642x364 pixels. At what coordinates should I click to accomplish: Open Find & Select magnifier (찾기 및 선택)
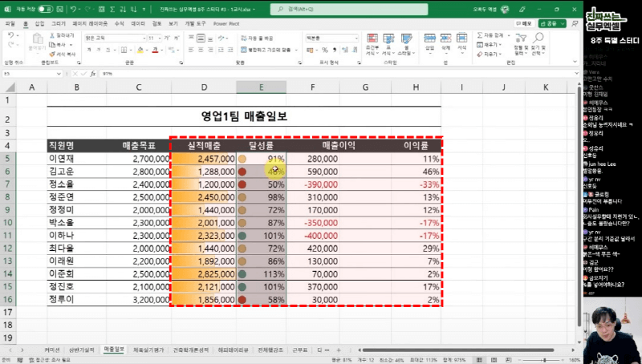(x=538, y=45)
